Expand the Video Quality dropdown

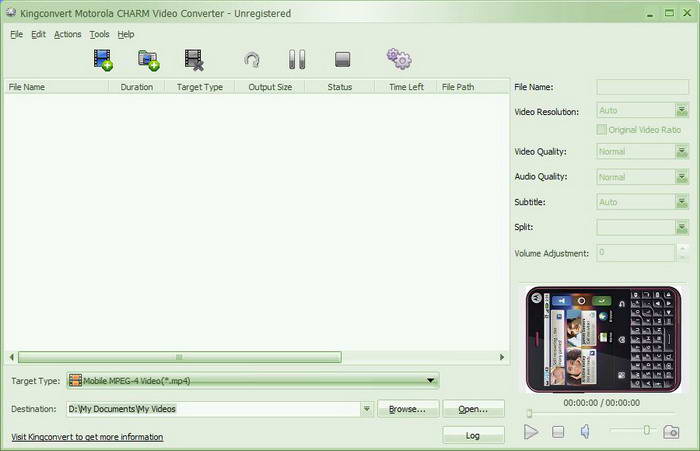[x=682, y=151]
